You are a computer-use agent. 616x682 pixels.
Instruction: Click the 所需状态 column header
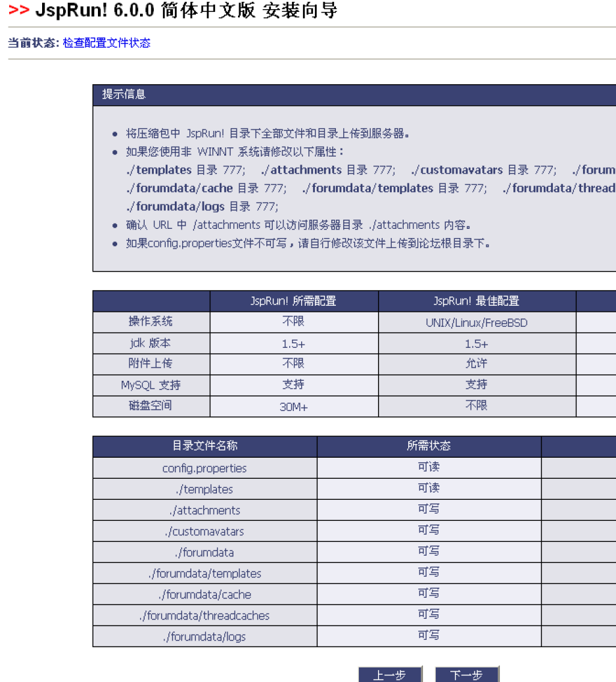coord(429,446)
